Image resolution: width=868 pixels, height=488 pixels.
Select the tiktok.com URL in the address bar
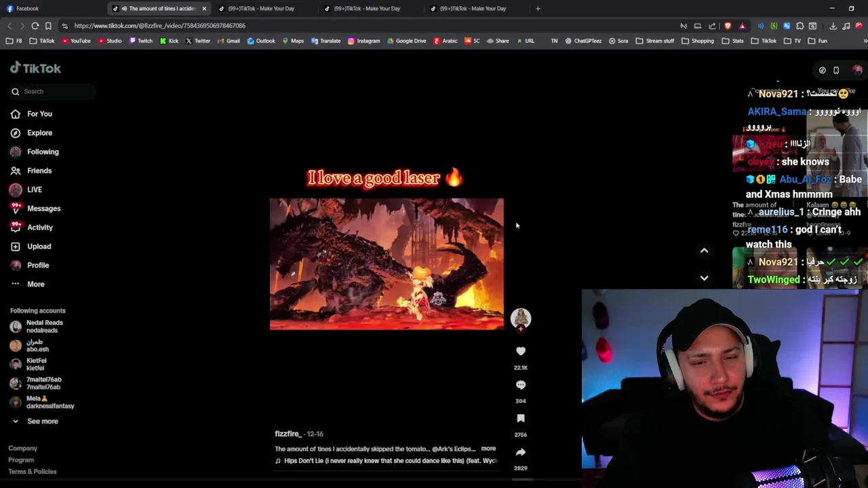pos(160,26)
